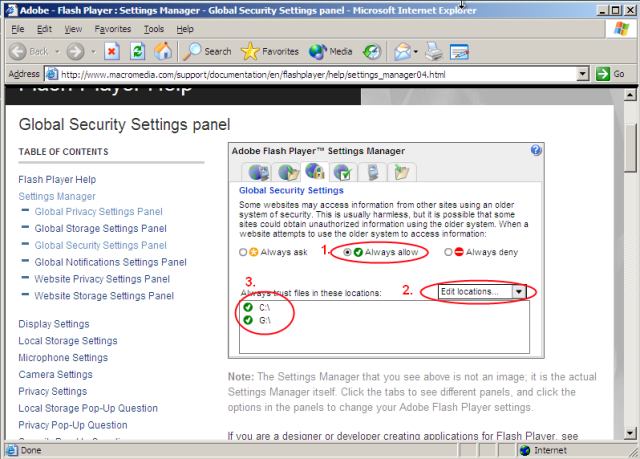Go to Website Privacy Settings Panel link

[102, 279]
